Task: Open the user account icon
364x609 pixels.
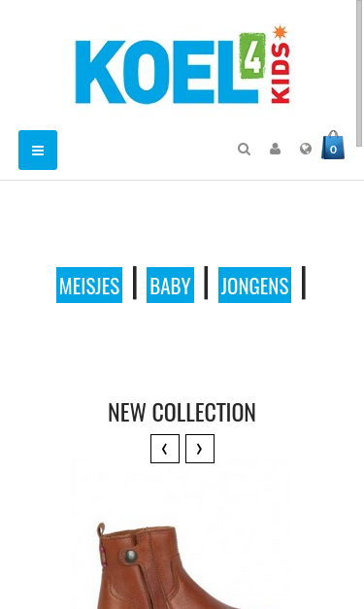Action: [x=275, y=149]
